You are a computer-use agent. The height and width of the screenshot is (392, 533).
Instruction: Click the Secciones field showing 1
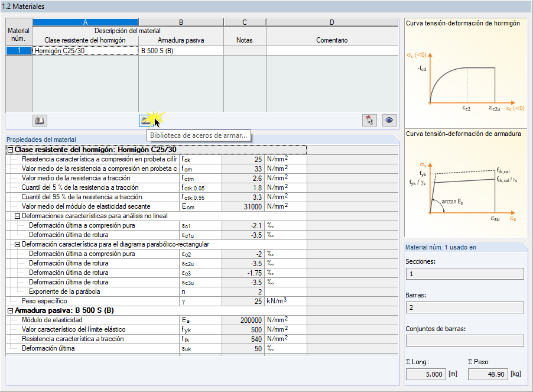pos(464,274)
